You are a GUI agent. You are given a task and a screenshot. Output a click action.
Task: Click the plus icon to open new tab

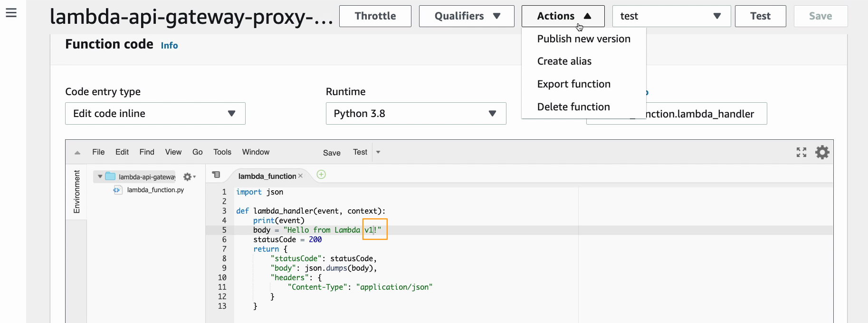click(x=321, y=175)
